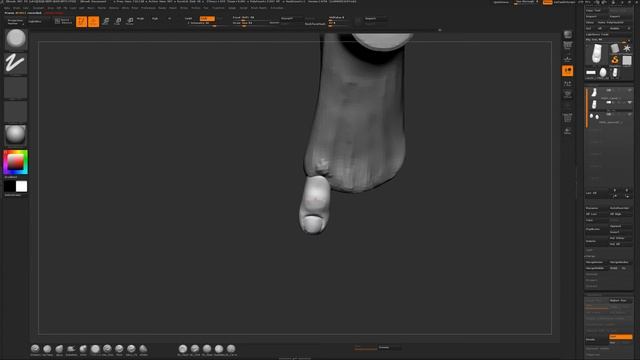Toggle the orange Menus button at top right

click(547, 2)
